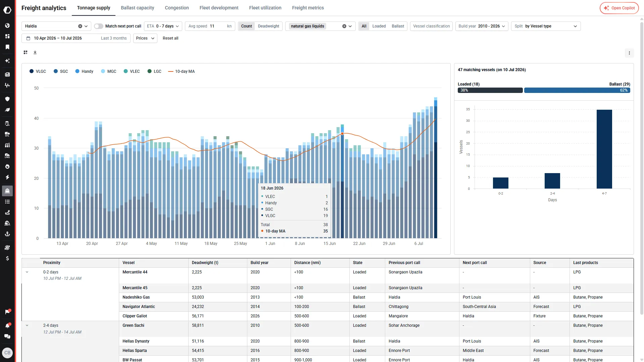Select the Ballast filter option
Screen dimensions: 644x362
(398, 26)
